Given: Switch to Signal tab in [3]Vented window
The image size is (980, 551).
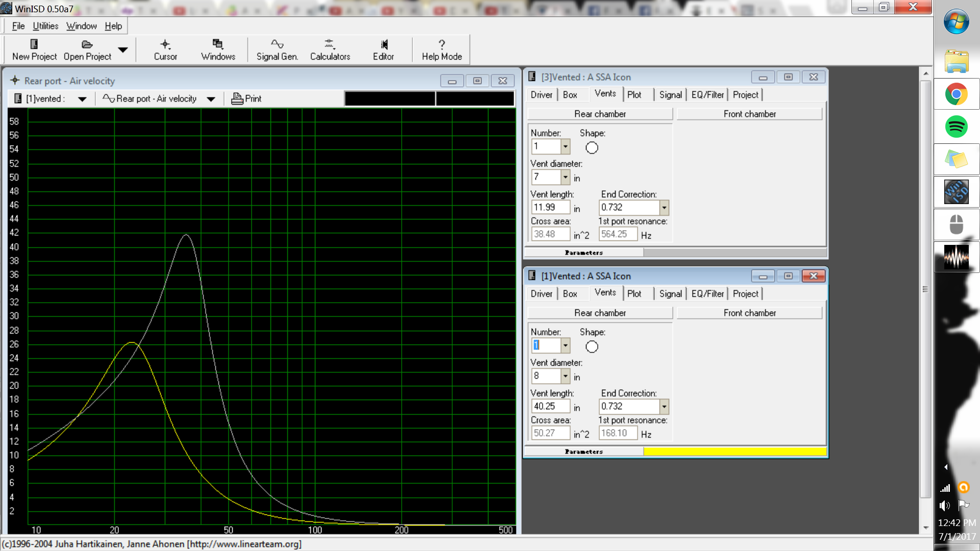Looking at the screenshot, I should tap(670, 95).
